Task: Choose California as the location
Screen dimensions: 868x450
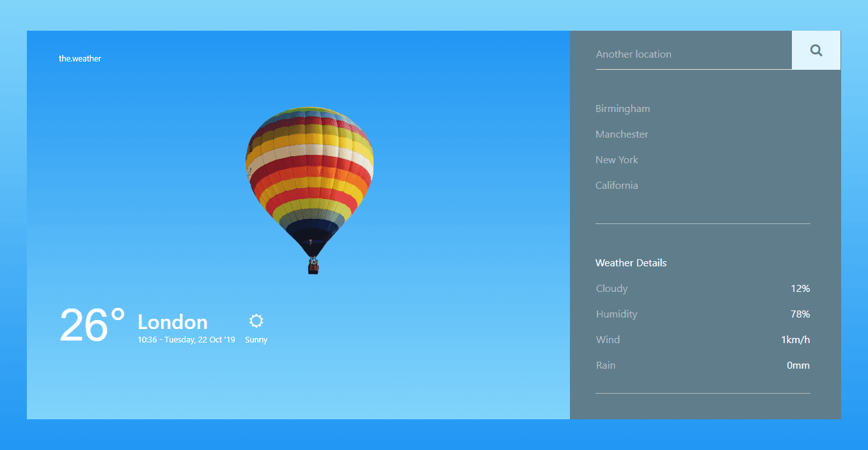Action: [616, 185]
